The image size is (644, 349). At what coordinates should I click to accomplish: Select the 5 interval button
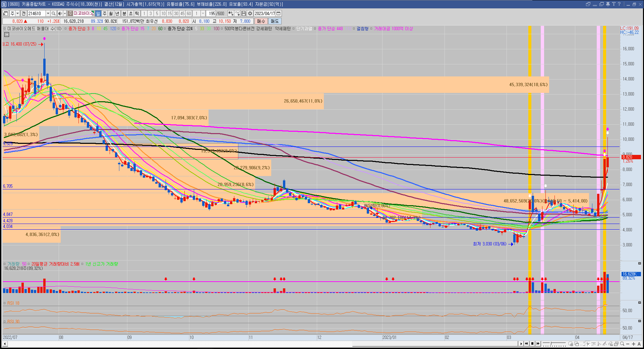point(157,13)
